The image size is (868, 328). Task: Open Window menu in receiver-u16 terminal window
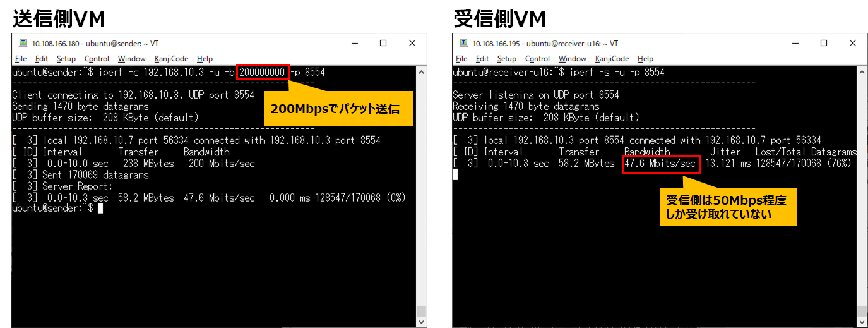(572, 59)
